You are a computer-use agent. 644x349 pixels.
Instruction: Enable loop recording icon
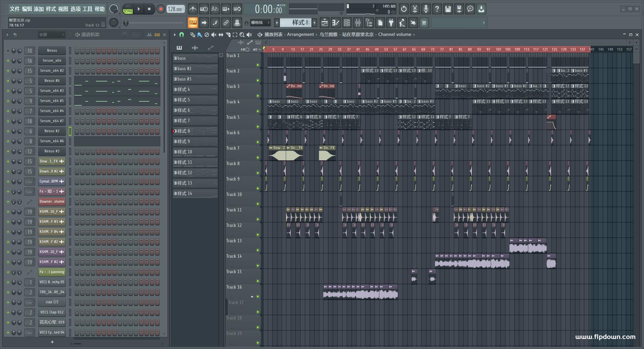click(237, 9)
